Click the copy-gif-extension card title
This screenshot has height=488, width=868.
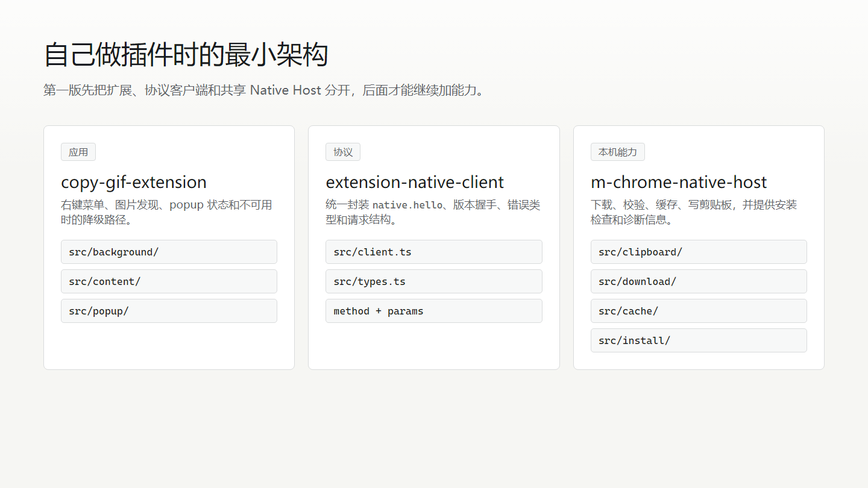click(134, 182)
